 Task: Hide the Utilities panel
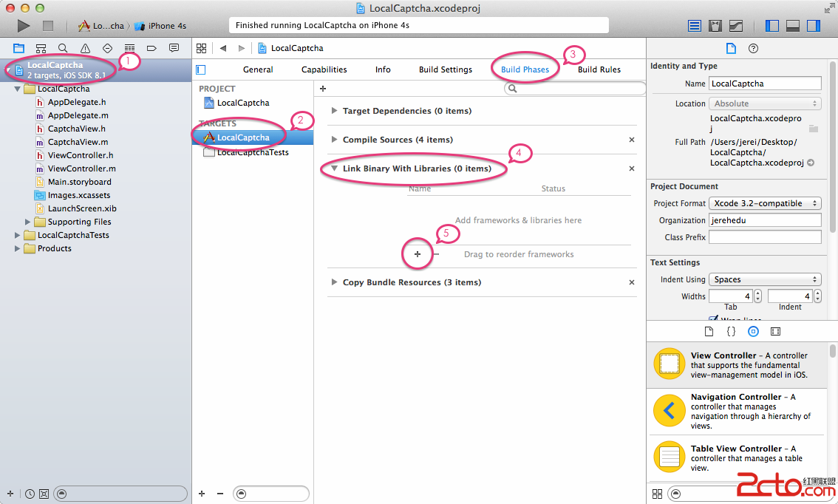(814, 26)
